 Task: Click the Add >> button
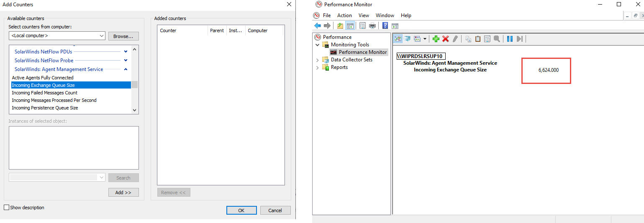tap(123, 193)
